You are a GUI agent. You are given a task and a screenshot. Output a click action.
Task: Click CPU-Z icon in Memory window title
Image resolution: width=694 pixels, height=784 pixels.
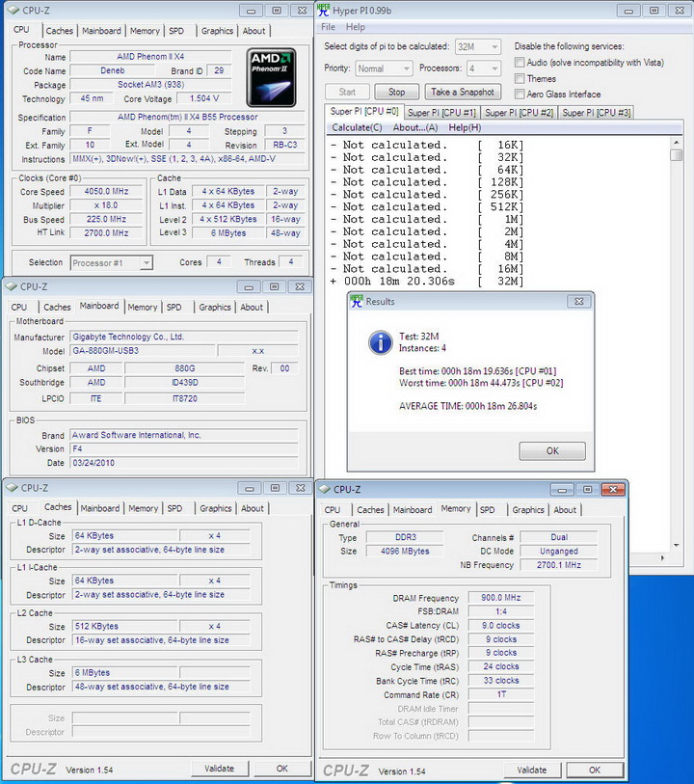(325, 489)
